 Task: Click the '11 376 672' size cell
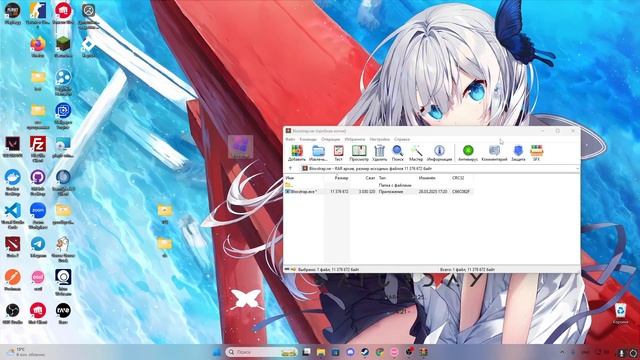coord(340,191)
